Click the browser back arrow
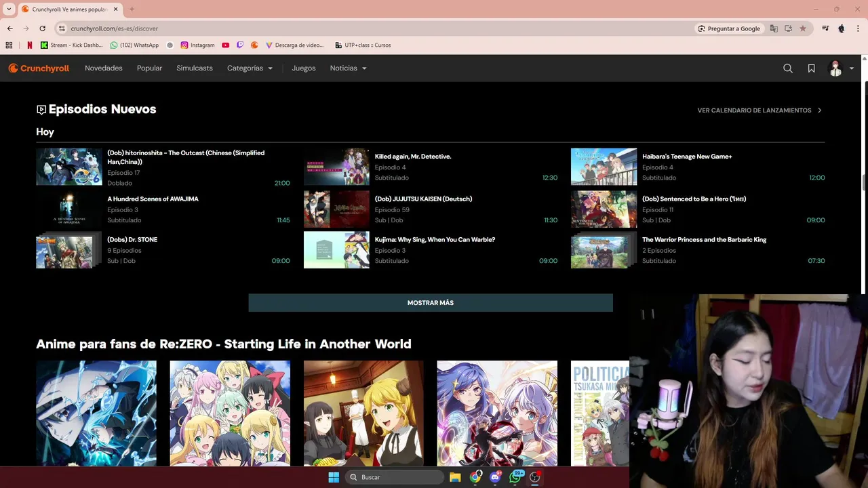 [x=9, y=28]
